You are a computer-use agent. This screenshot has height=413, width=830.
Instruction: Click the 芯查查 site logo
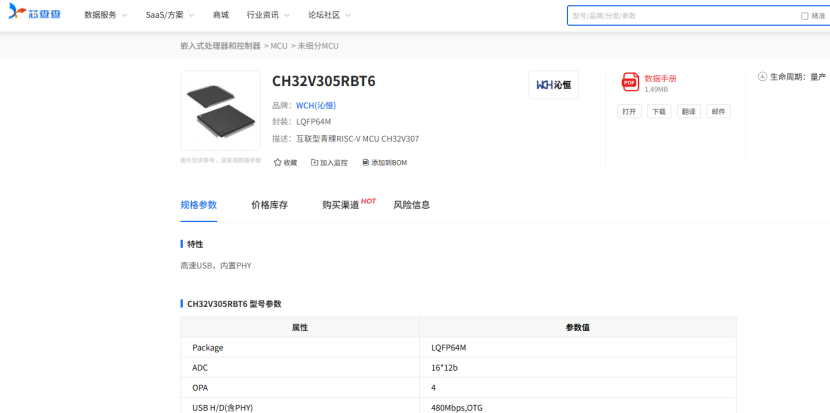[35, 12]
